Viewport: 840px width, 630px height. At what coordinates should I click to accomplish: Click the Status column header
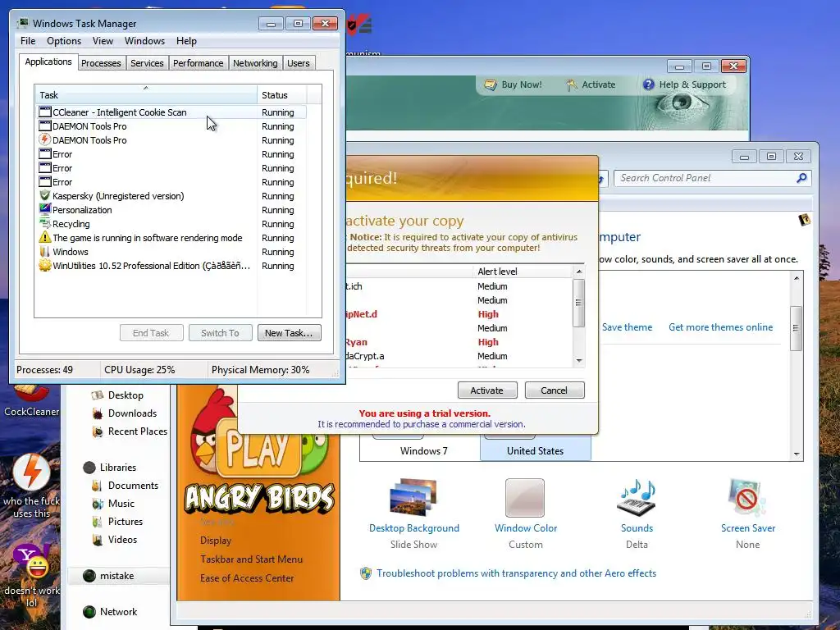pos(282,95)
